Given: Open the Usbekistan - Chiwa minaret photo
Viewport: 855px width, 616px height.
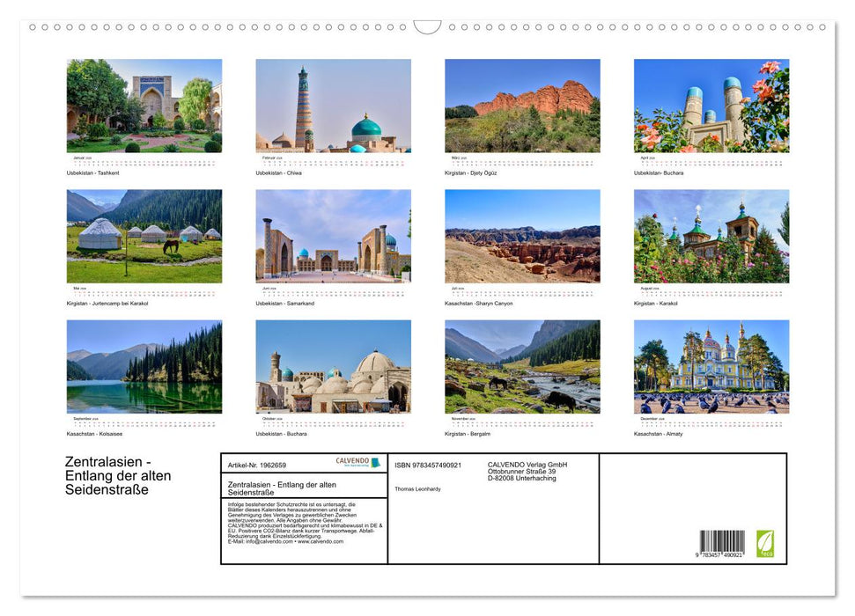Looking at the screenshot, I should 333,106.
